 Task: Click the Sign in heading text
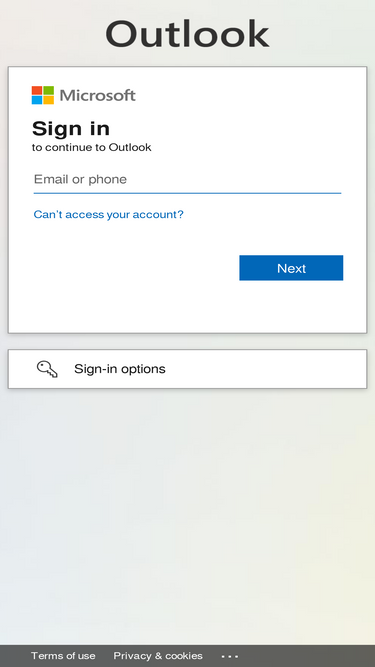pos(71,128)
